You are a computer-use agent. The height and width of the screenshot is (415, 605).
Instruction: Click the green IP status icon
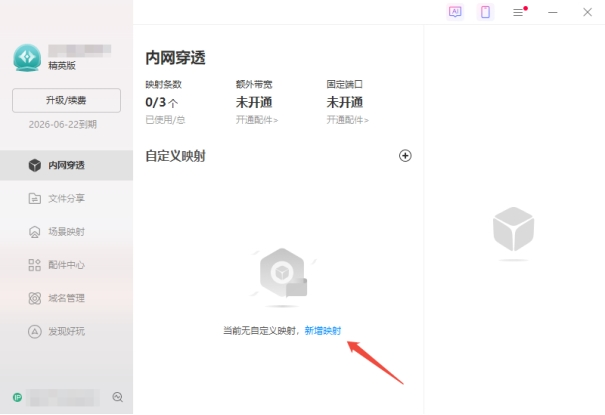click(17, 397)
